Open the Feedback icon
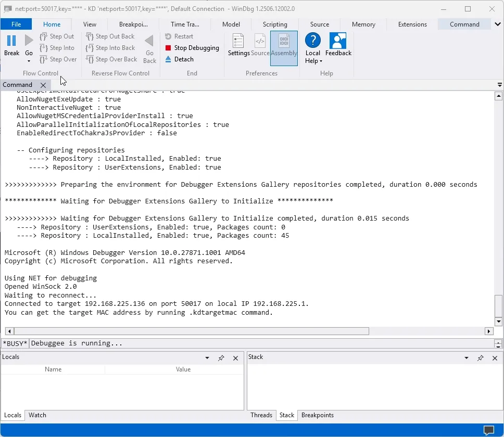The image size is (504, 437). pos(338,41)
